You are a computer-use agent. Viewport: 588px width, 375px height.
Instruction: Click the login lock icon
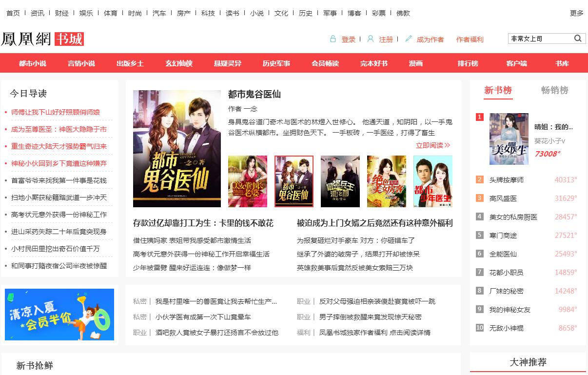(333, 39)
